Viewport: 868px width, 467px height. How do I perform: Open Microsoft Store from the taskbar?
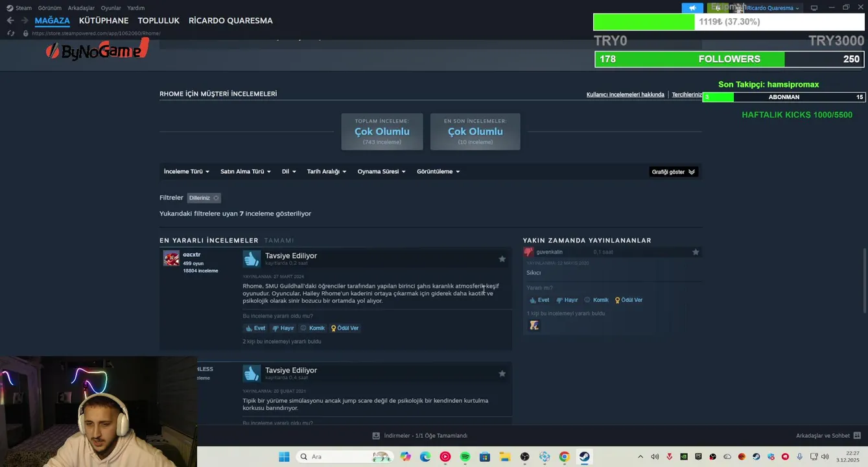click(x=484, y=457)
